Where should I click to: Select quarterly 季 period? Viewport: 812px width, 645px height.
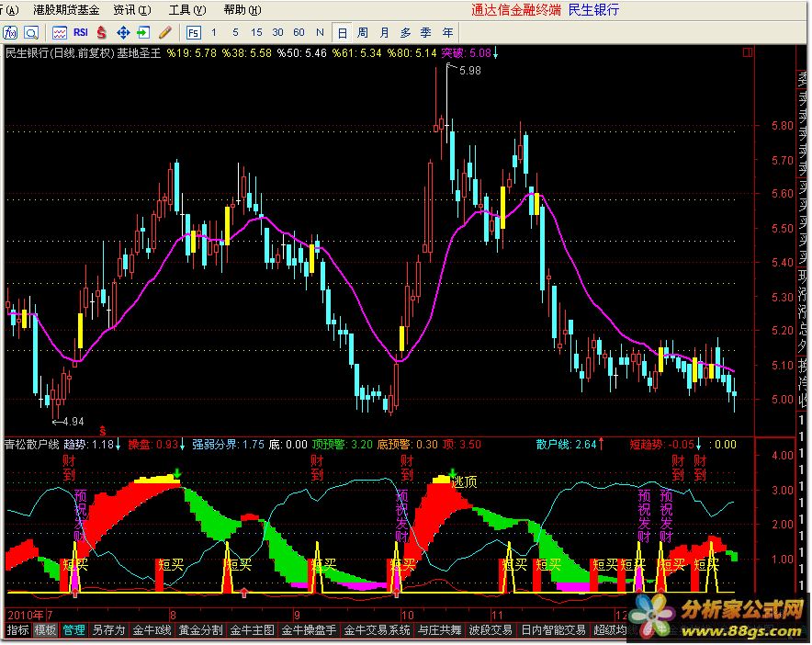coord(425,33)
